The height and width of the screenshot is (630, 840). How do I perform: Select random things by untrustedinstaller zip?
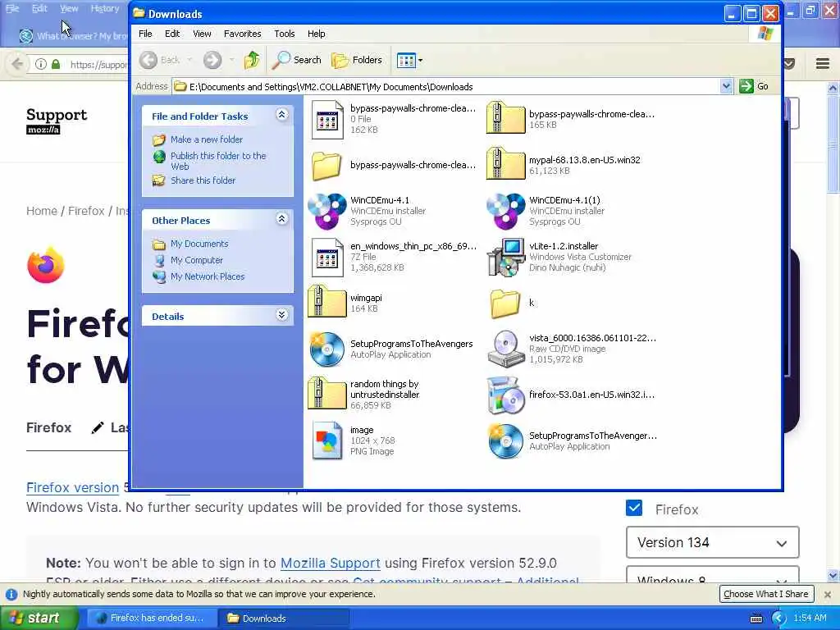coord(326,394)
